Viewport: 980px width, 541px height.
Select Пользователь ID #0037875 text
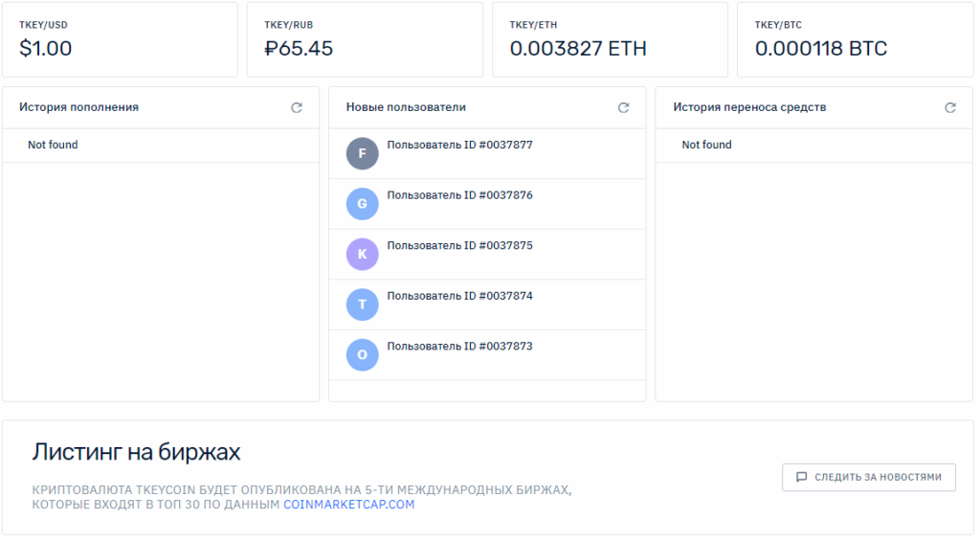(460, 246)
